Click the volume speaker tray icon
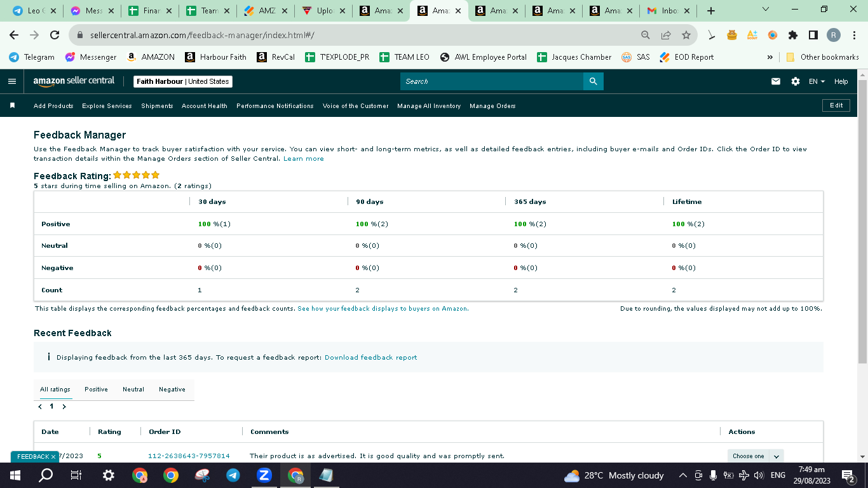The image size is (868, 488). [758, 475]
